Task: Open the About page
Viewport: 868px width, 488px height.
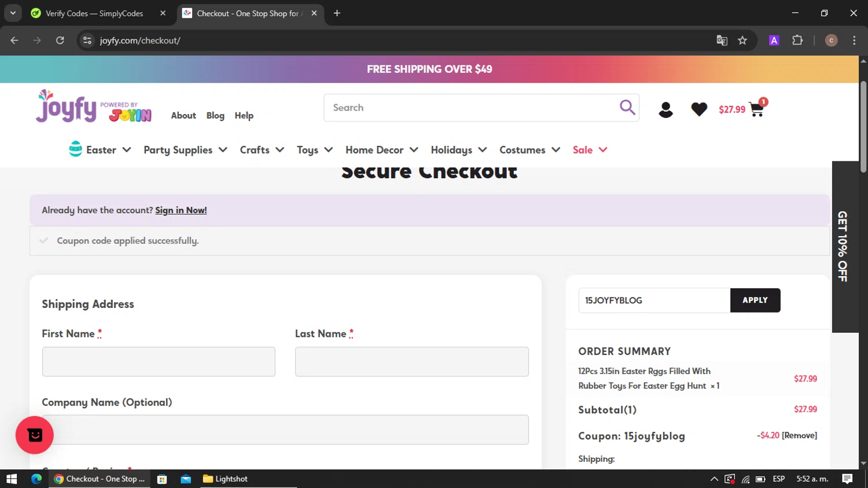Action: click(x=183, y=115)
